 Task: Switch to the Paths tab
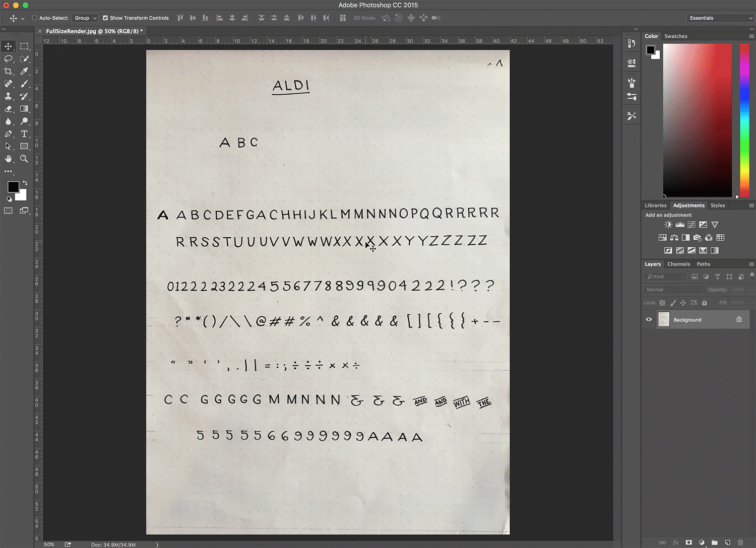(703, 264)
